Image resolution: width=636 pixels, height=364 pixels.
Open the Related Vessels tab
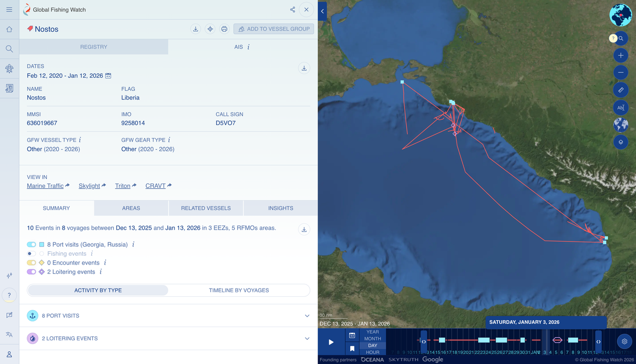tap(206, 208)
